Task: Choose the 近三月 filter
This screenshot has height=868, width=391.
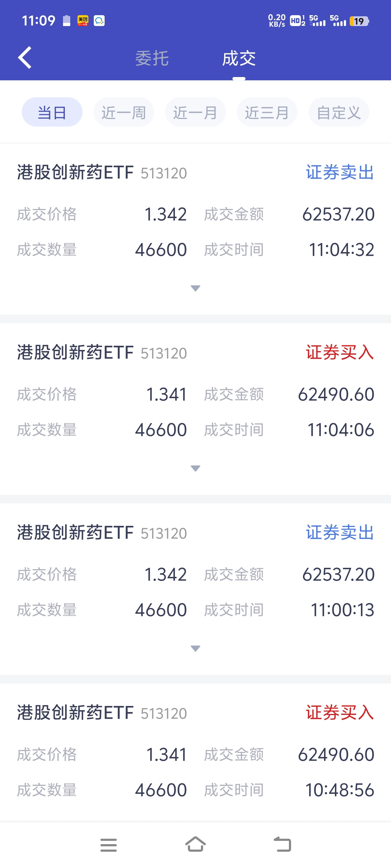Action: coord(267,112)
